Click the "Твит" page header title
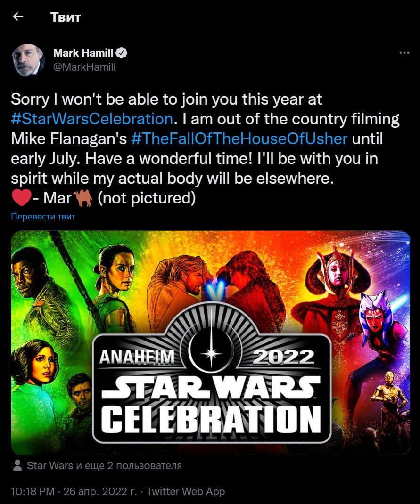420x504 pixels. tap(66, 16)
